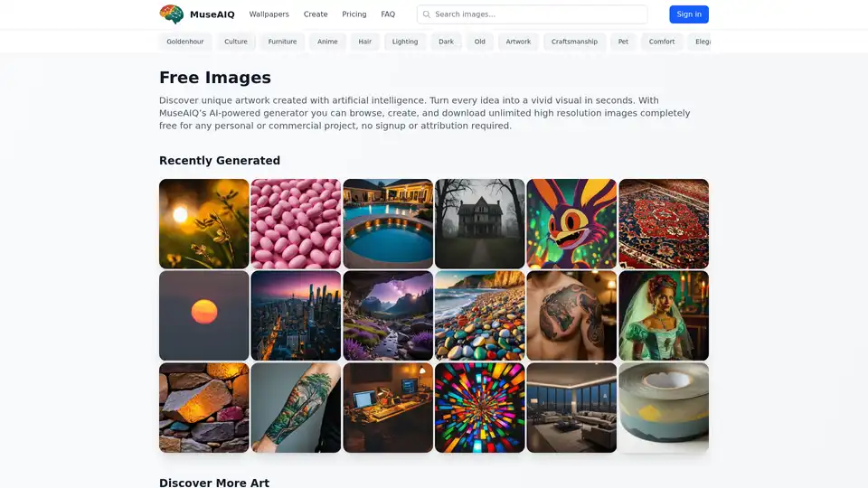Open the haunted house image thumbnail
Screen dimensions: 868x488
(x=479, y=223)
